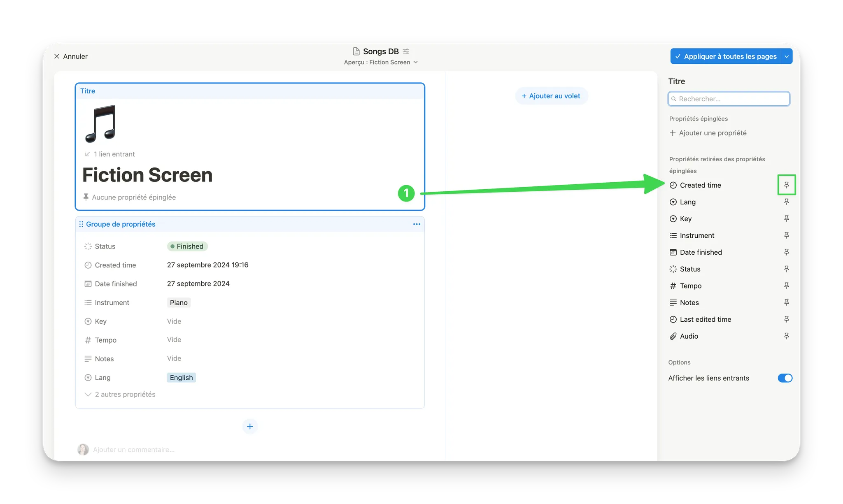Viewport: 843px width, 504px height.
Task: Open the Songs DB settings sliders icon
Action: 406,51
